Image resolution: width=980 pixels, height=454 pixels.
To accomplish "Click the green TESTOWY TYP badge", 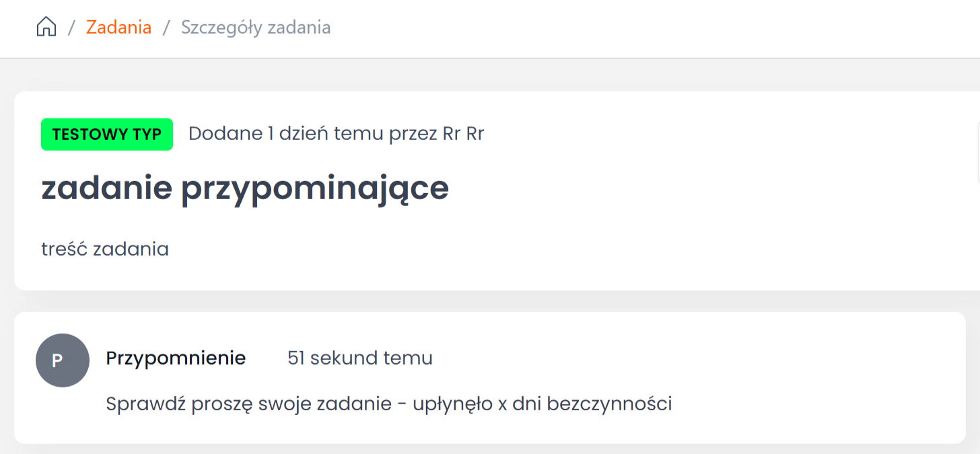I will click(107, 134).
